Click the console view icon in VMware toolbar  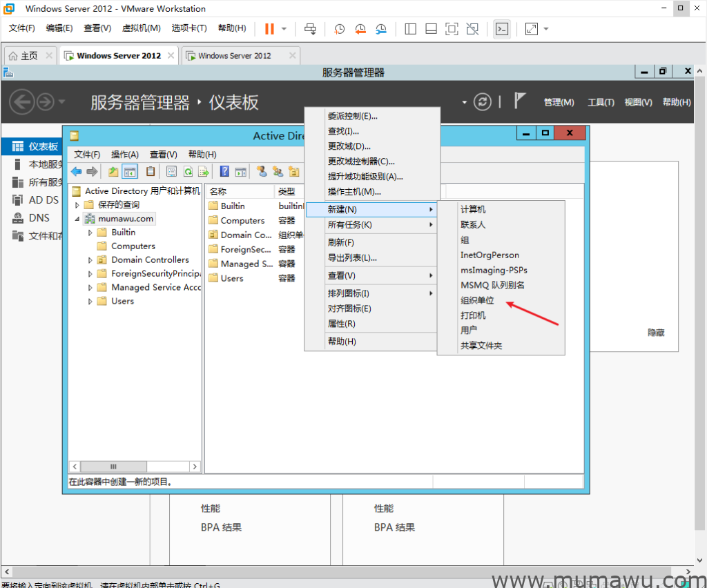[502, 29]
